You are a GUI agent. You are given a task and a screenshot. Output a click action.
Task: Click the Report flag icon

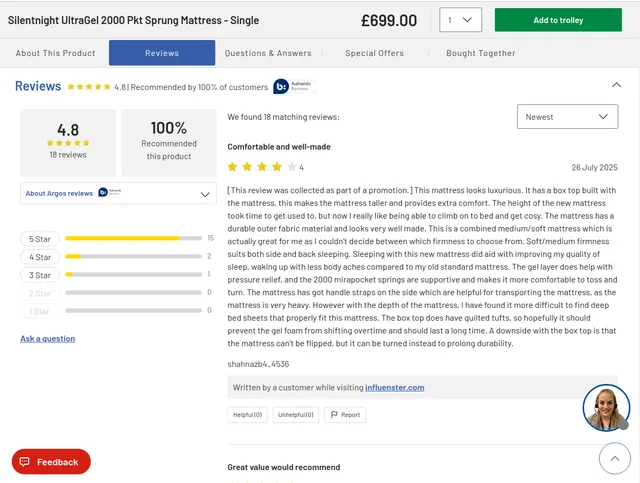point(334,414)
